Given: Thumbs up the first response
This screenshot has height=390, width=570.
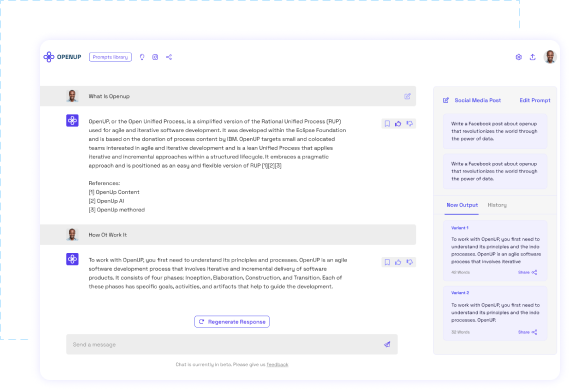Looking at the screenshot, I should [398, 124].
